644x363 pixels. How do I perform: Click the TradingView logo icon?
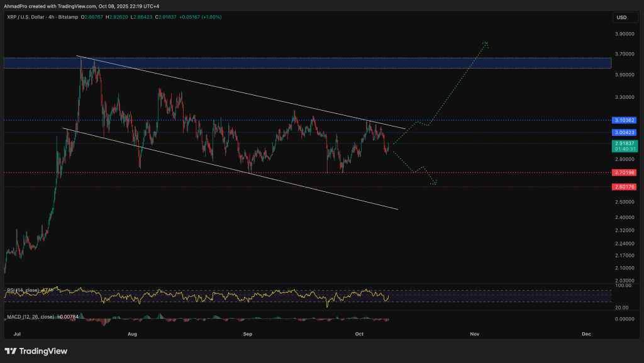11,350
